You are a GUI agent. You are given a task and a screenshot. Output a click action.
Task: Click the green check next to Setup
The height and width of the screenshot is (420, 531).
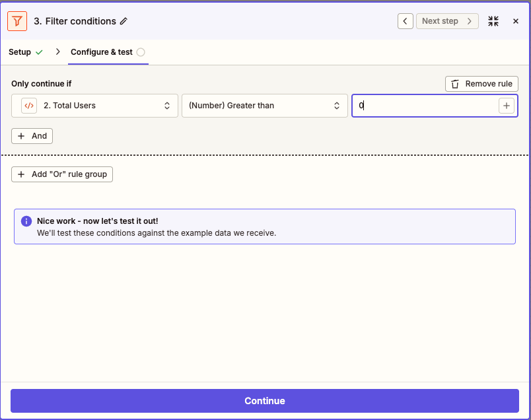39,52
